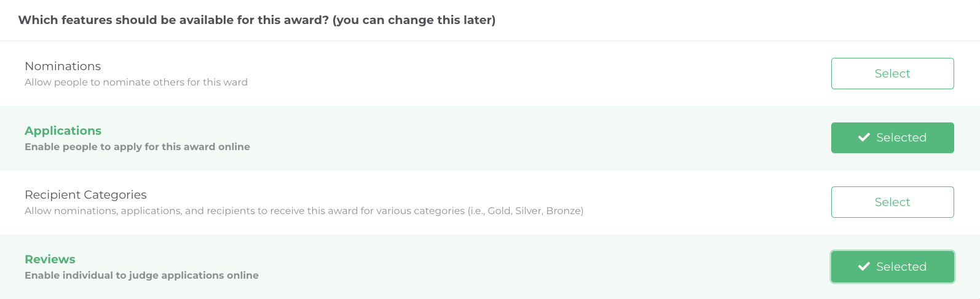Click 'Enable people to apply for this award' text
This screenshot has width=980, height=299.
click(x=137, y=147)
